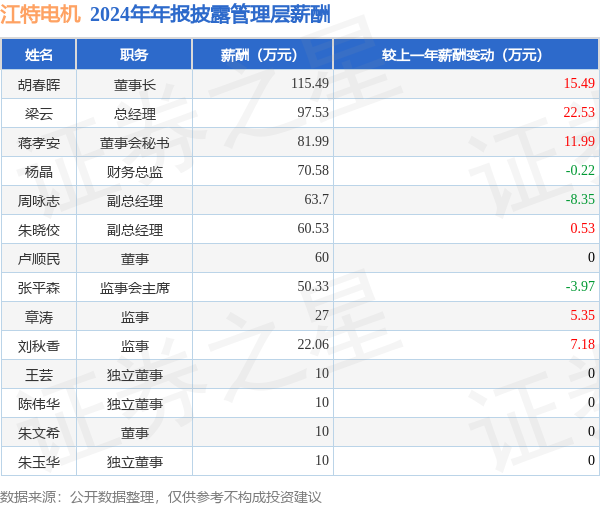Click the change value 22.53
Viewport: 600px width, 506px height.
click(579, 113)
